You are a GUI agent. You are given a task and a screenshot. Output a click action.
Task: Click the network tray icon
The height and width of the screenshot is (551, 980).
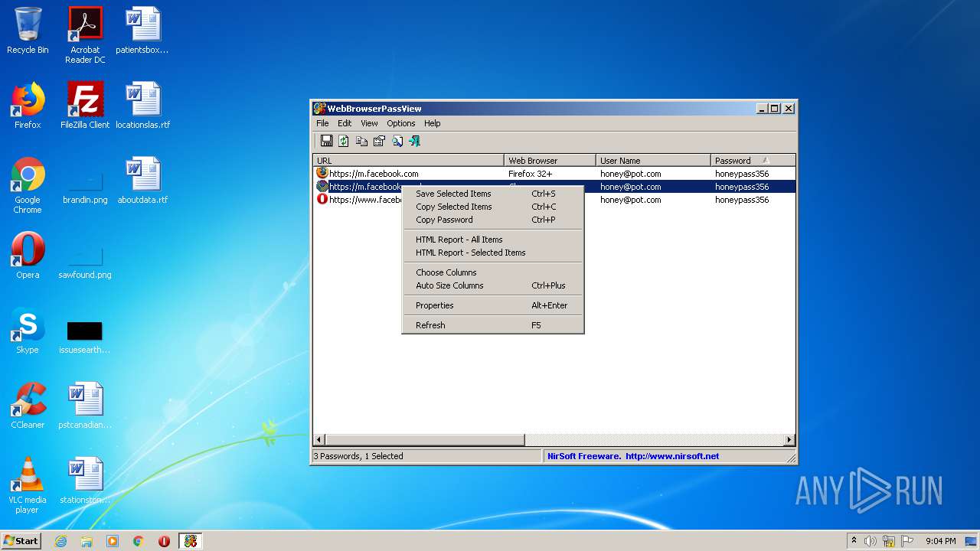888,541
